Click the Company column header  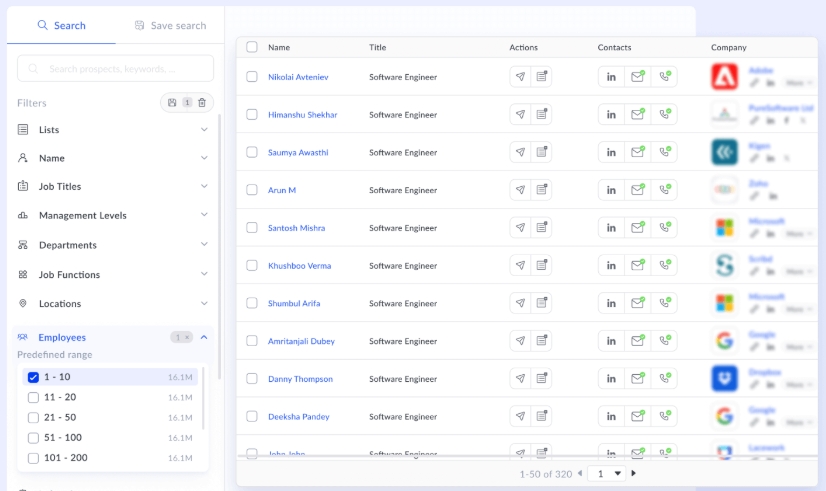(729, 47)
